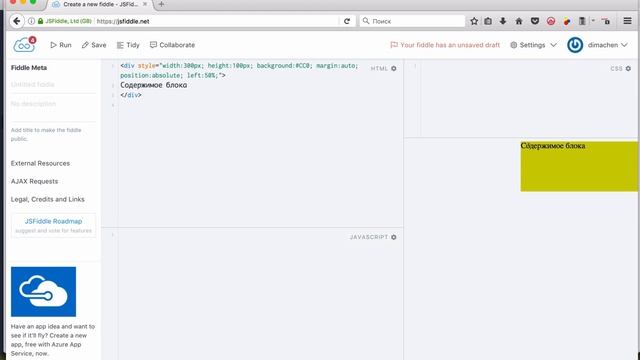Open the Collaborate option
640x360 pixels.
[x=172, y=45]
